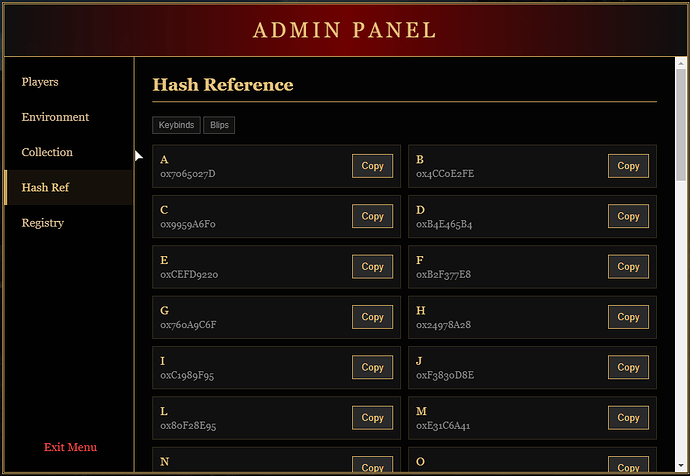Copy the hash for key A

pyautogui.click(x=372, y=166)
